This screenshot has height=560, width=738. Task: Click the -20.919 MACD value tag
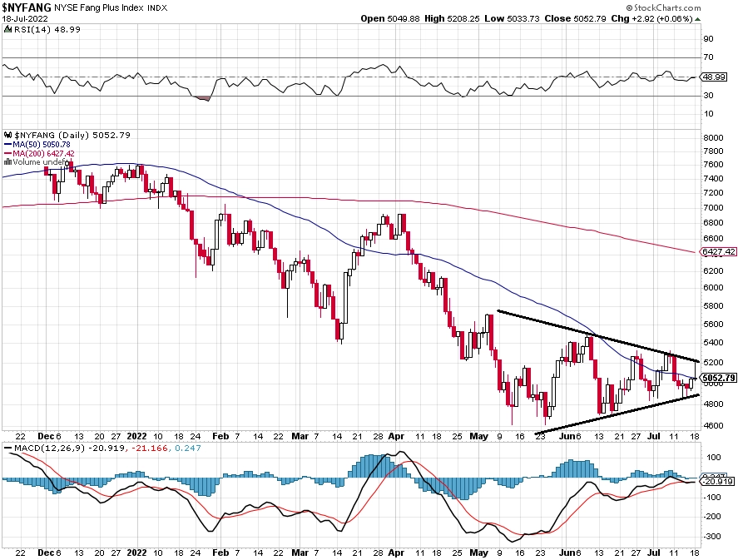point(717,482)
